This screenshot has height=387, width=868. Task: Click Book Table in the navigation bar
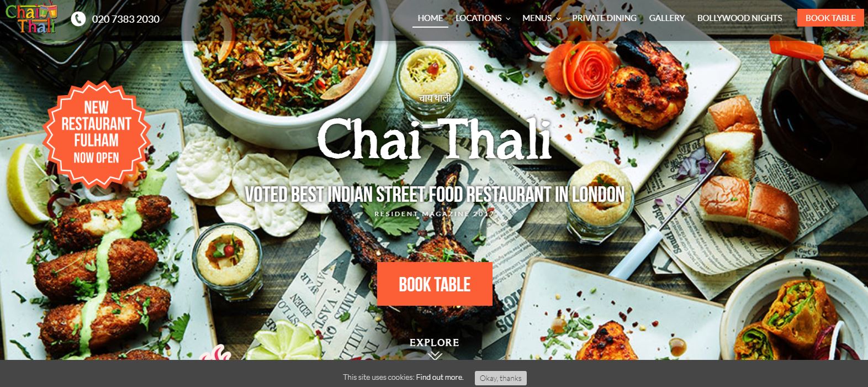(830, 18)
